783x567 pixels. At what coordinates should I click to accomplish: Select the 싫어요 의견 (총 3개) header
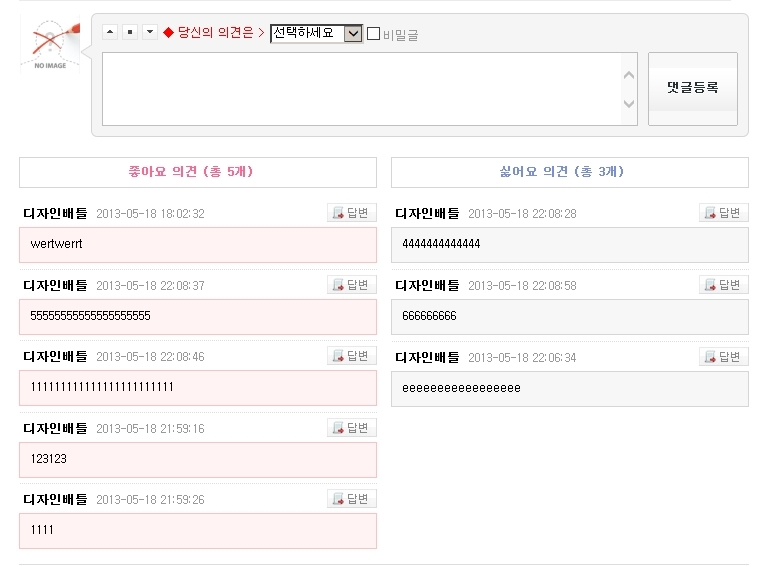coord(569,172)
